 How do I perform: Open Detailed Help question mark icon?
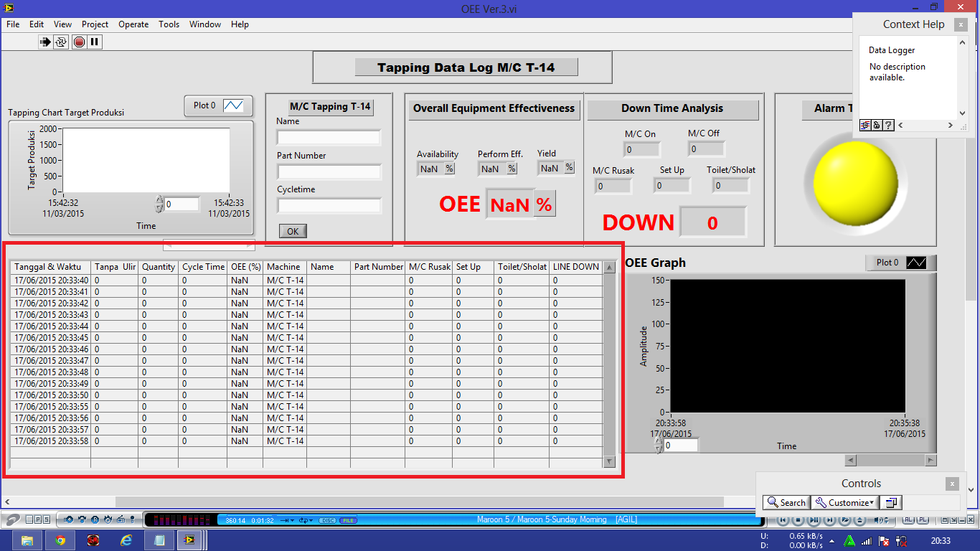888,125
